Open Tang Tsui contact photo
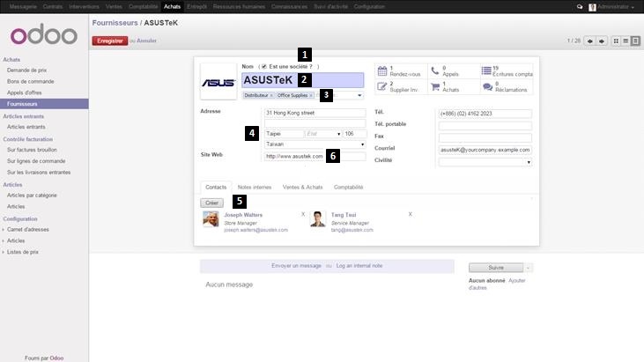Viewport: 644px width, 362px height. pos(317,219)
